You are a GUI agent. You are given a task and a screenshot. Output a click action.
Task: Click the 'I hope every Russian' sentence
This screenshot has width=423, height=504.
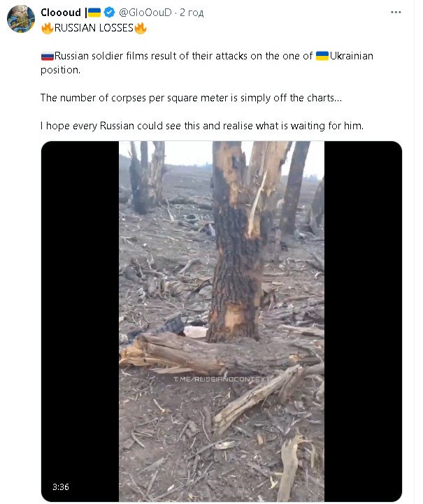(202, 126)
